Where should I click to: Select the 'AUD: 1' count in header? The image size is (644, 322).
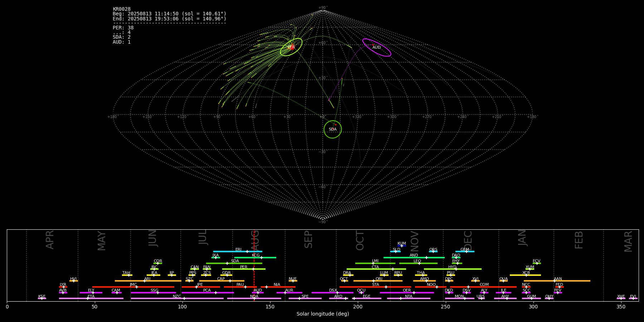click(122, 42)
